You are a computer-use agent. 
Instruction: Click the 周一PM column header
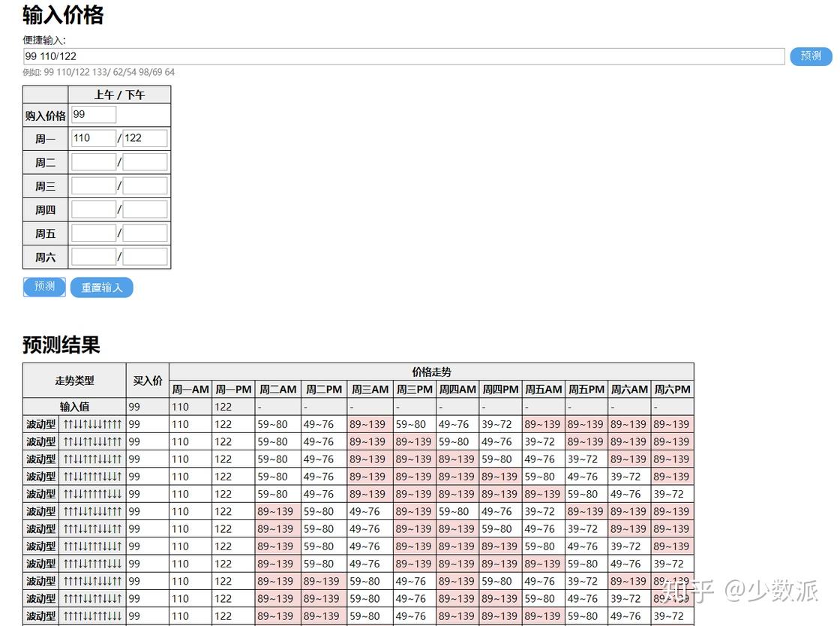(233, 390)
